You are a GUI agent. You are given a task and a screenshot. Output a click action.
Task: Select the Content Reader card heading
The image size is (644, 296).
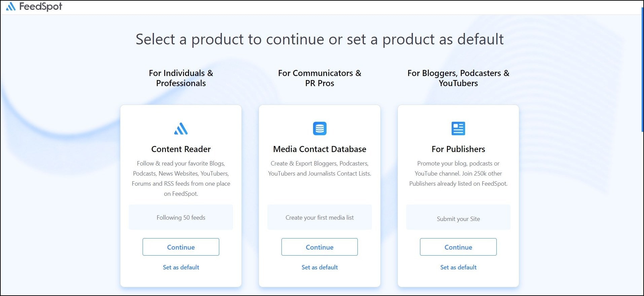181,149
